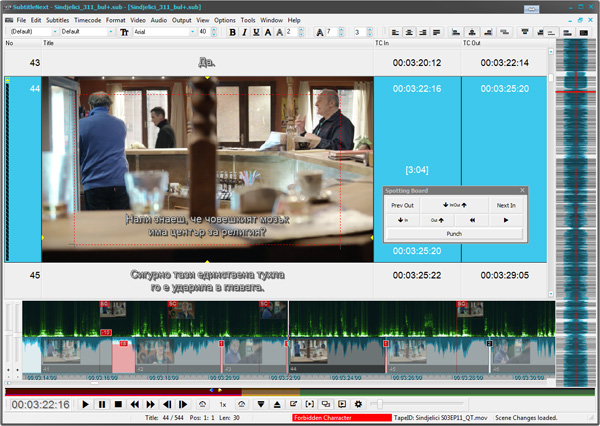Expand the Default style dropdown
Screen dimensions: 600x426
111,32
